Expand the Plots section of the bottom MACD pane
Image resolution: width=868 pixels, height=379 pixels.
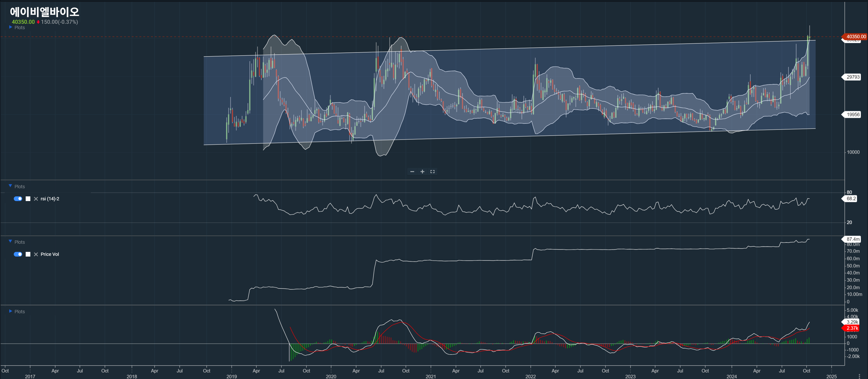pos(11,311)
